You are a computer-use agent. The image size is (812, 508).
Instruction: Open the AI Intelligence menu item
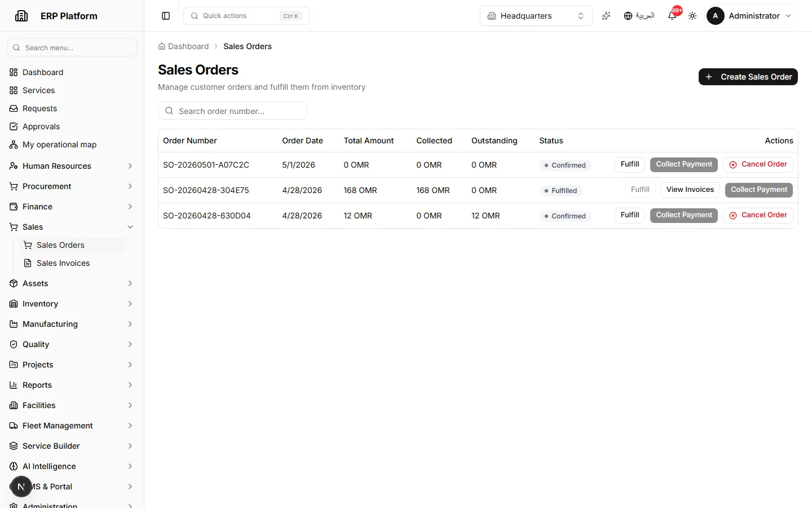click(x=72, y=466)
